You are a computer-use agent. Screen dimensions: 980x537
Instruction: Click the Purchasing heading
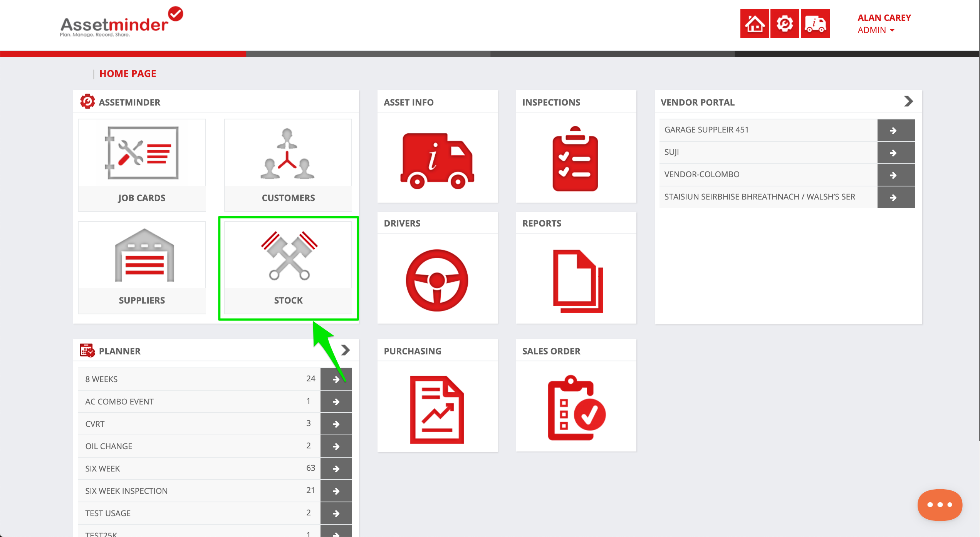[x=413, y=351]
